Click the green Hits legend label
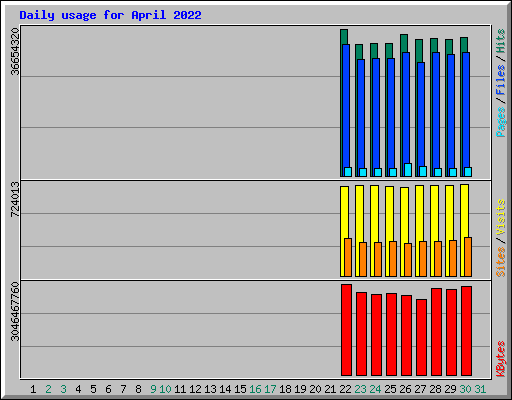The width and height of the screenshot is (512, 400). point(500,41)
